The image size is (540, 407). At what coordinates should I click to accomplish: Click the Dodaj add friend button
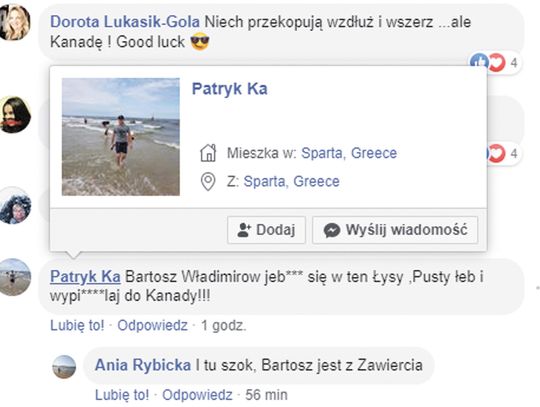266,230
